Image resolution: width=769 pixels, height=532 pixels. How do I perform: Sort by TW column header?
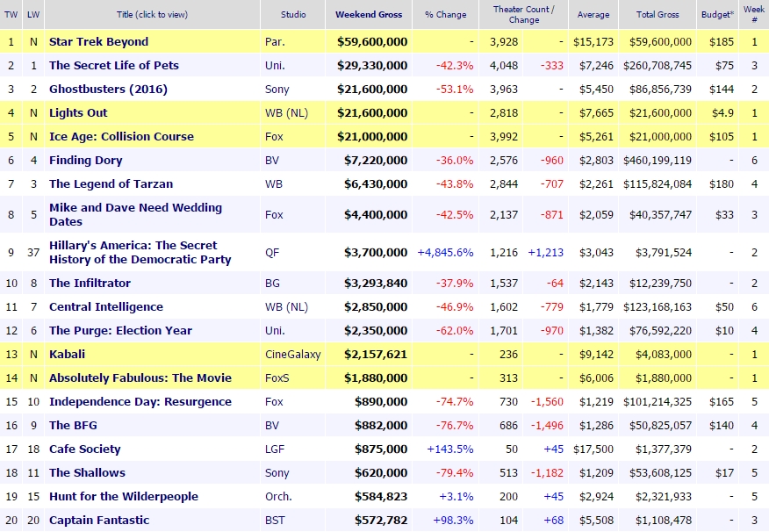click(11, 15)
